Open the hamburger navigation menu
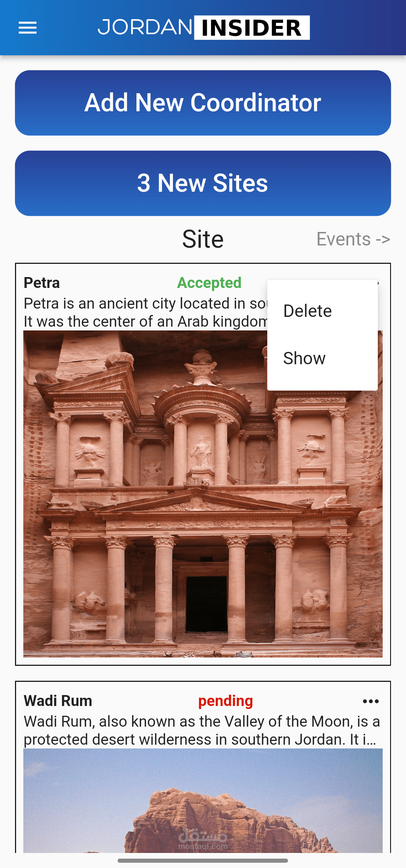 [27, 28]
